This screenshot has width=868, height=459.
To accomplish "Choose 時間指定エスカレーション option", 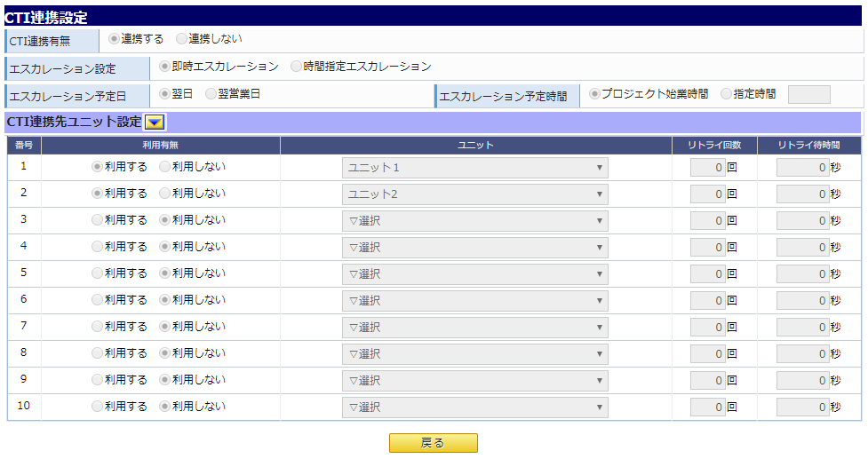I will pos(296,67).
